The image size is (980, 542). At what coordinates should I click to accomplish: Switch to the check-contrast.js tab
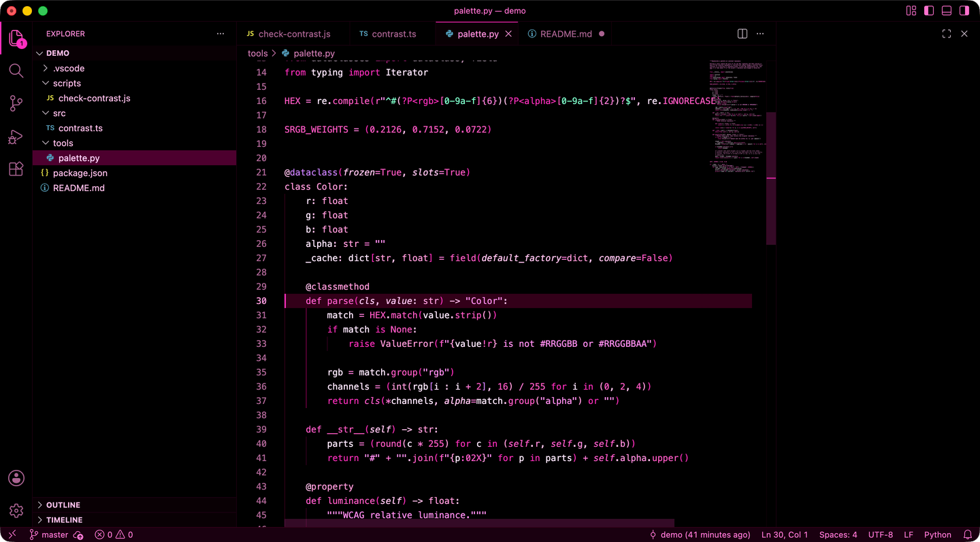293,34
